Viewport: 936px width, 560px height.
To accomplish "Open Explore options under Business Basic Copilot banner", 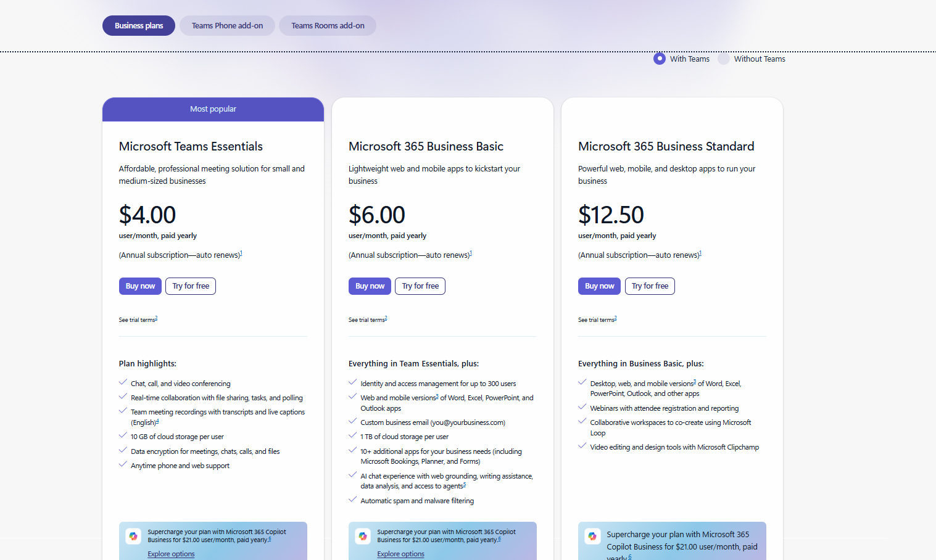I will pos(400,553).
